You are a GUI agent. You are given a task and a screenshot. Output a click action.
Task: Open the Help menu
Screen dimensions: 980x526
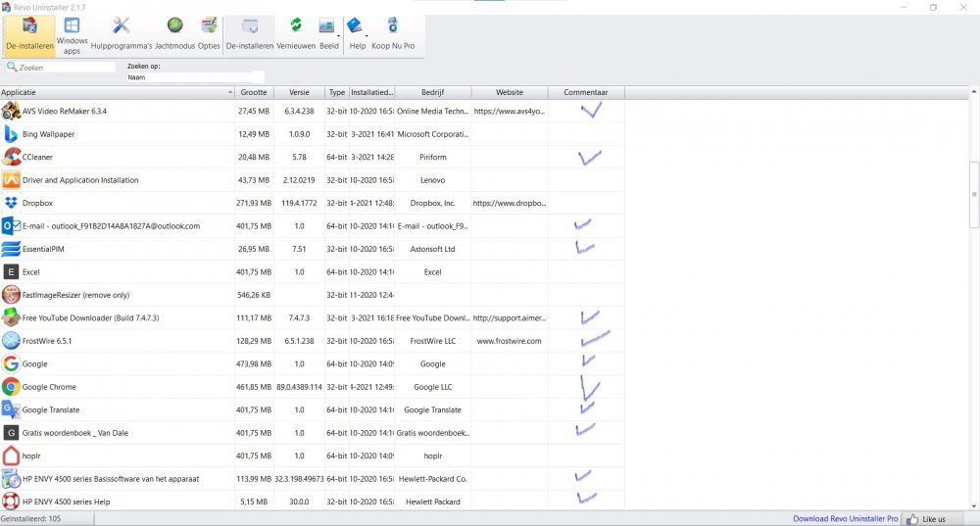coord(357,35)
